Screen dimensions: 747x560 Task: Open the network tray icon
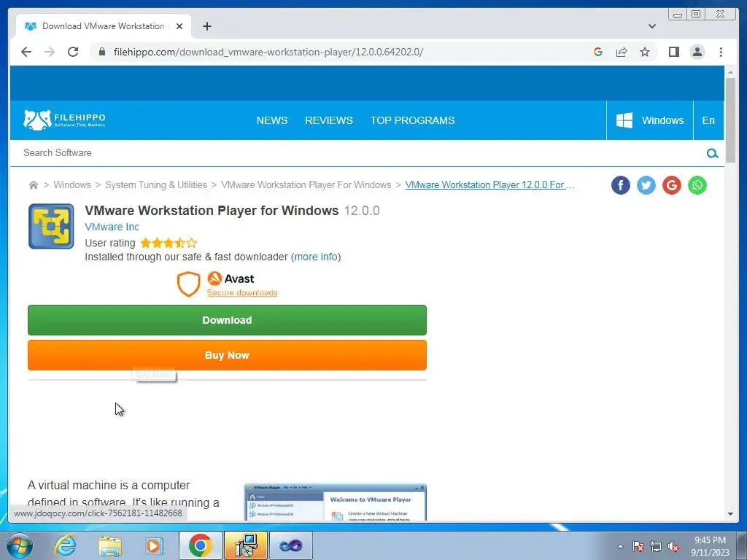pyautogui.click(x=656, y=546)
